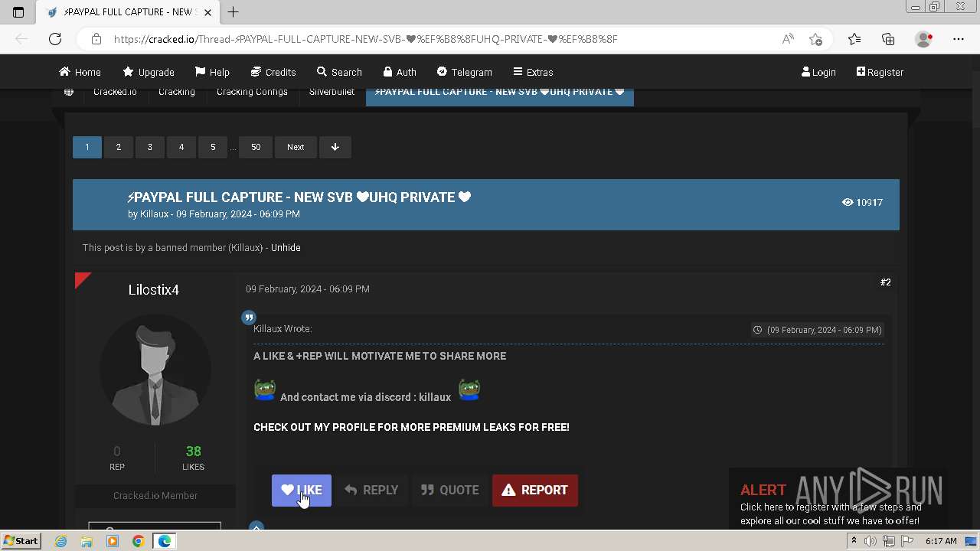Expand the Extras menu
Image resolution: width=980 pixels, height=551 pixels.
[533, 72]
